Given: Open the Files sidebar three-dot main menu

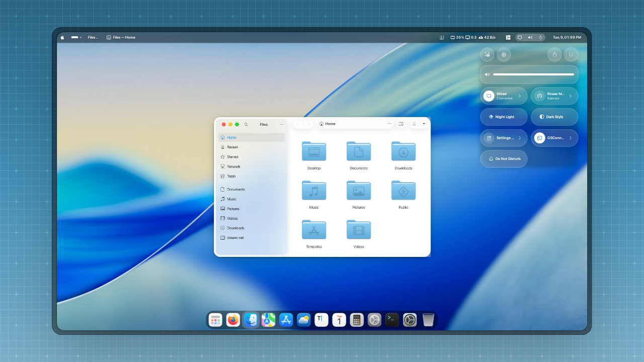Looking at the screenshot, I should (281, 124).
